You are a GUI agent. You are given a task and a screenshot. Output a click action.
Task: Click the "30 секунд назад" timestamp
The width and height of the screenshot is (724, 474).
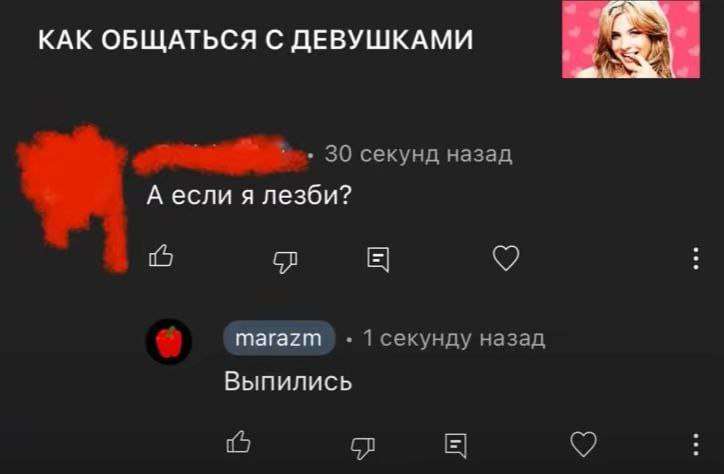[x=418, y=154]
